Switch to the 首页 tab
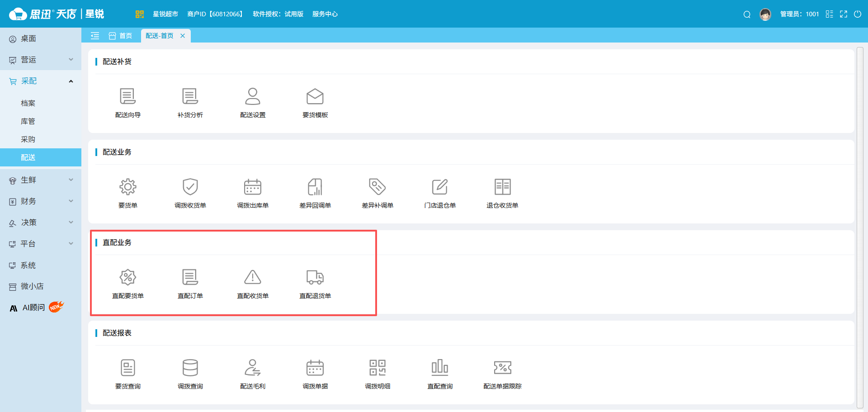 (x=121, y=36)
